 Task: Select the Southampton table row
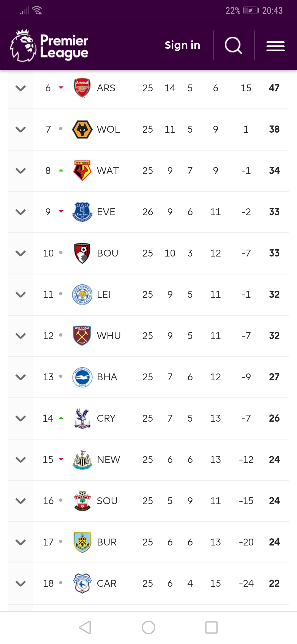tap(148, 501)
